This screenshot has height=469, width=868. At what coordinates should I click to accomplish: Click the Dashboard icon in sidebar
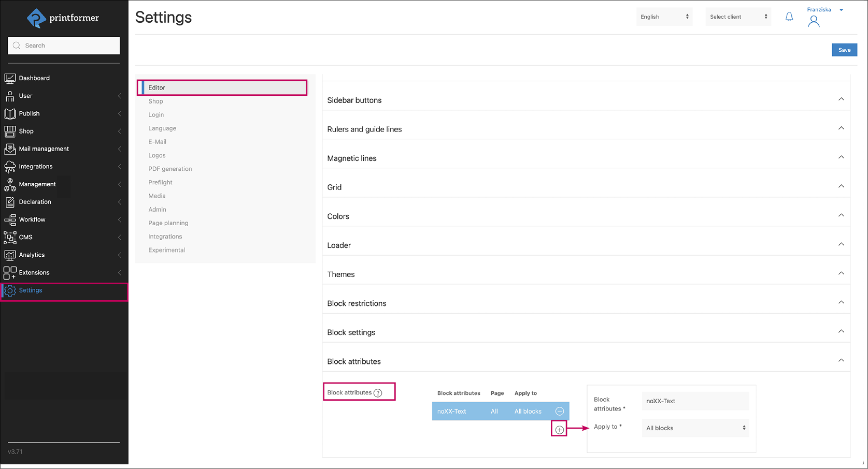click(10, 78)
